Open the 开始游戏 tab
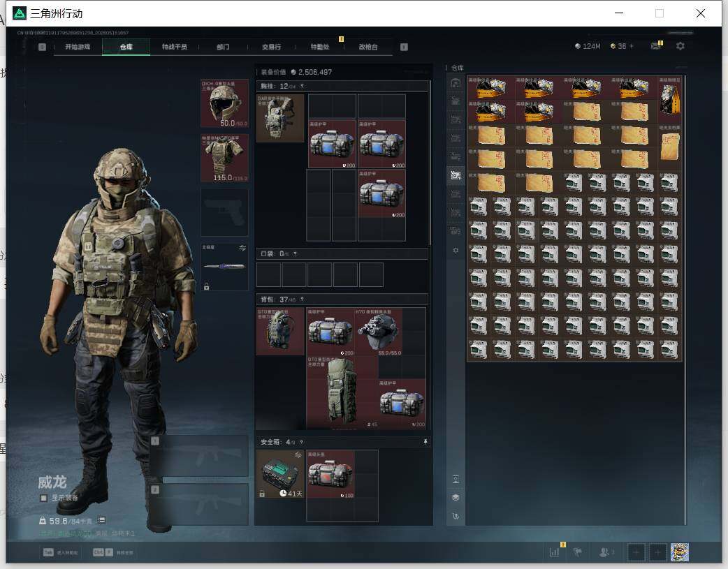The width and height of the screenshot is (728, 569). tap(78, 47)
